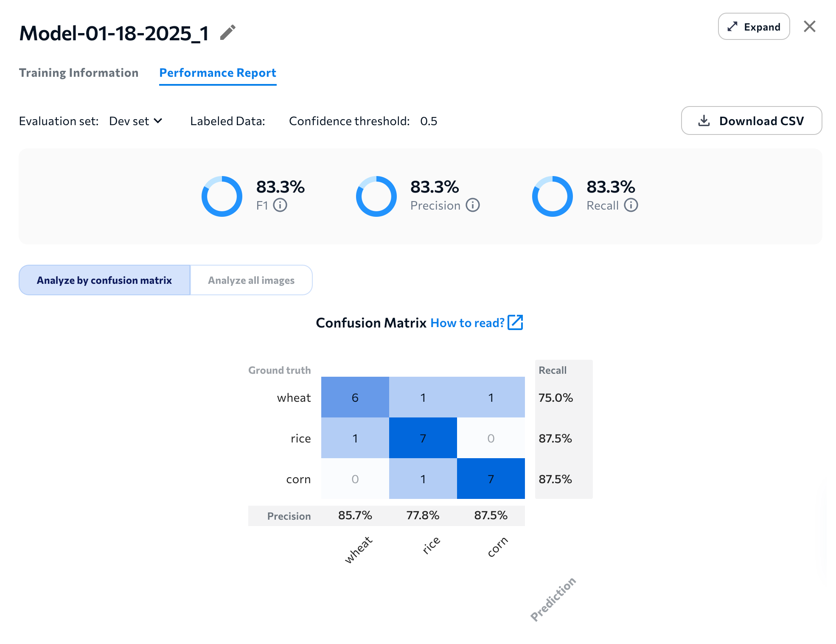
Task: Click the rice-rice cell showing 7
Action: pos(423,438)
